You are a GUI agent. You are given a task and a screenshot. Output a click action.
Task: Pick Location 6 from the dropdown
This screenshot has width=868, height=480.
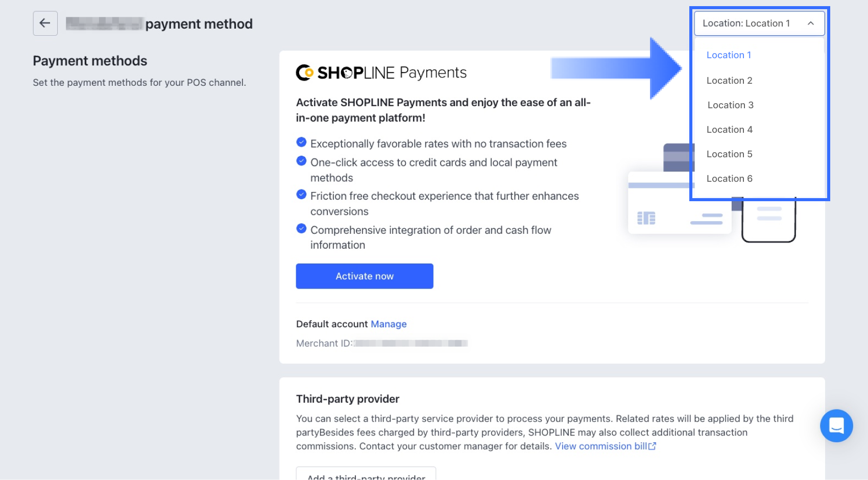tap(729, 179)
